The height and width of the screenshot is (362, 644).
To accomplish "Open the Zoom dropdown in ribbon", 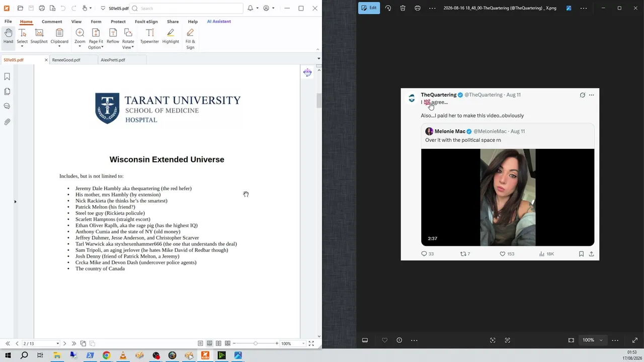I will [80, 47].
